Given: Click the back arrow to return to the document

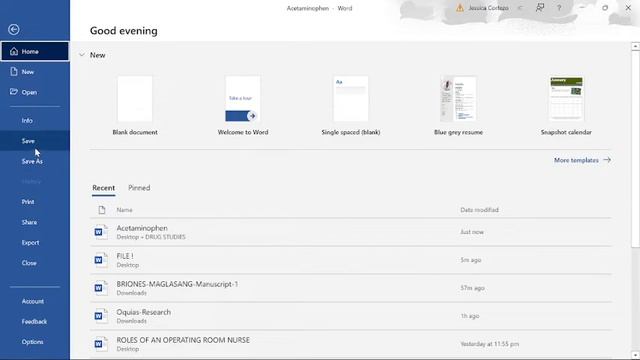Looking at the screenshot, I should click(13, 29).
